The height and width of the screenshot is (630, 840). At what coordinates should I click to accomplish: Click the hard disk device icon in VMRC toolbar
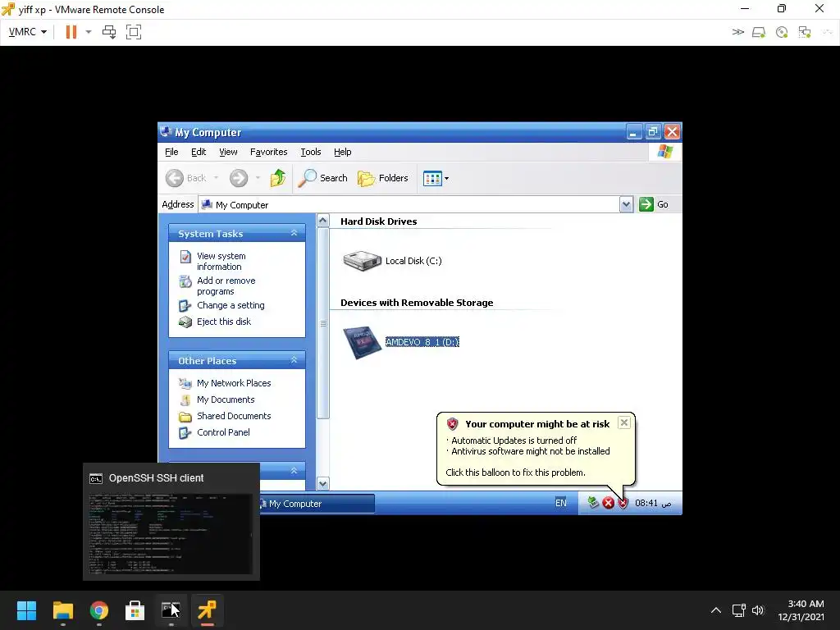click(759, 32)
